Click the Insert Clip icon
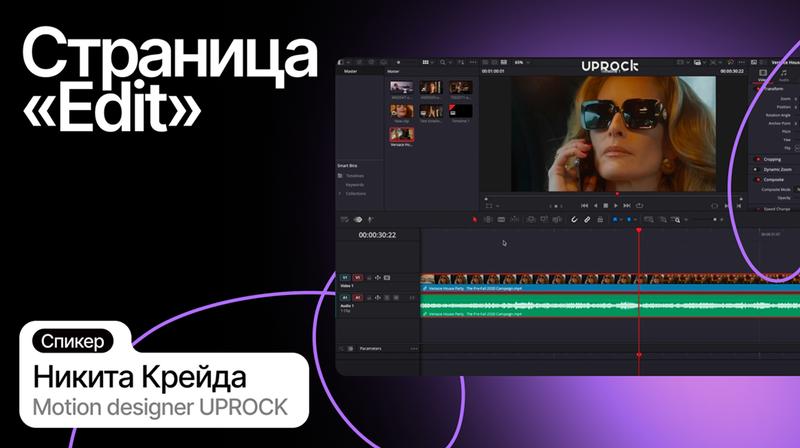Screen dimensions: 800x448 pos(531,220)
